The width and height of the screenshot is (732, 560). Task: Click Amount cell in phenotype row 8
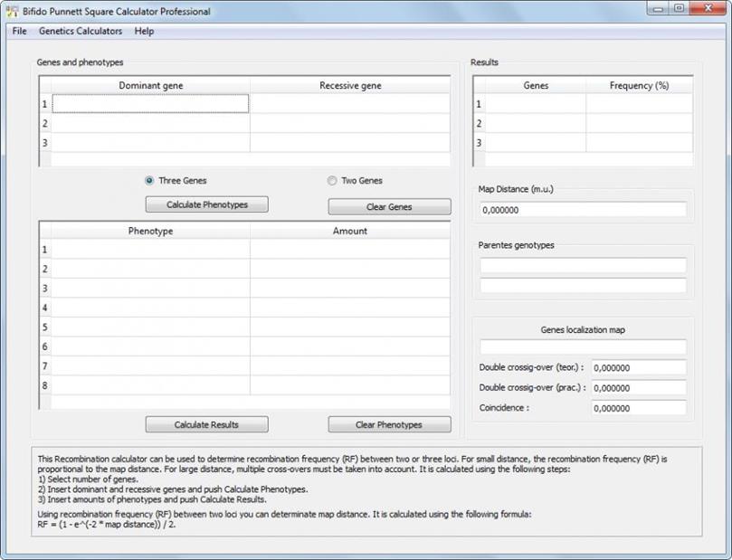tap(350, 385)
